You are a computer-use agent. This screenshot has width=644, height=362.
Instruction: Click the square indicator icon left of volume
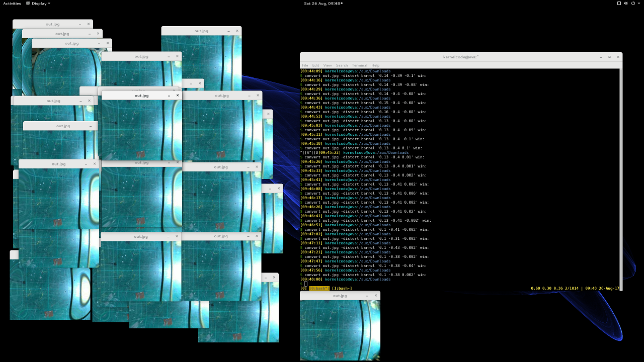click(619, 4)
